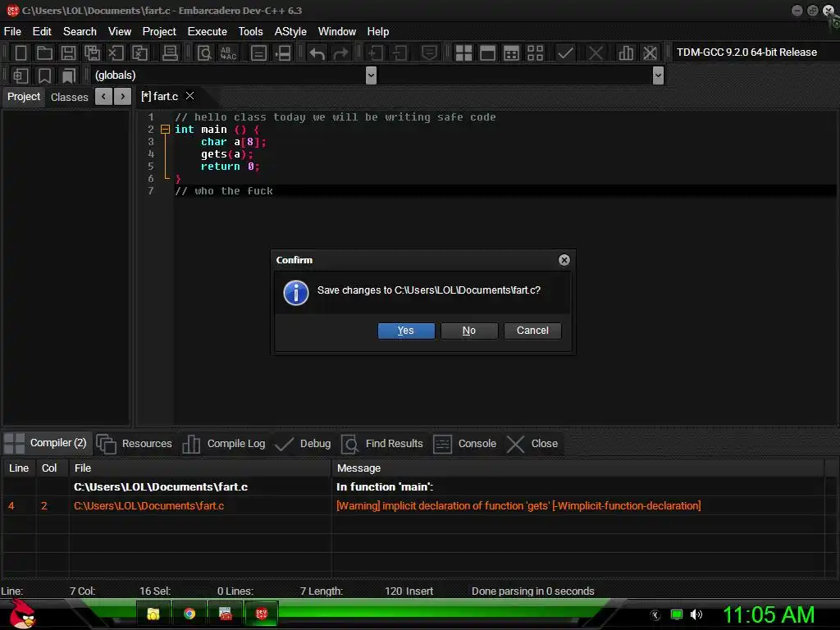Click the Syntax Check checkmark icon

(x=565, y=53)
